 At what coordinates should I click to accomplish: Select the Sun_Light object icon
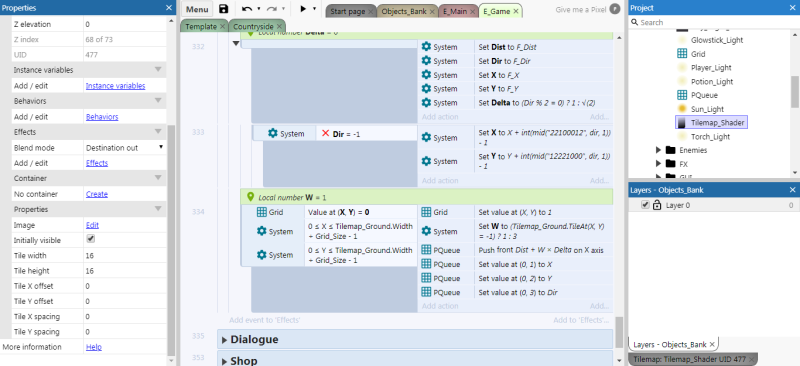coord(682,109)
